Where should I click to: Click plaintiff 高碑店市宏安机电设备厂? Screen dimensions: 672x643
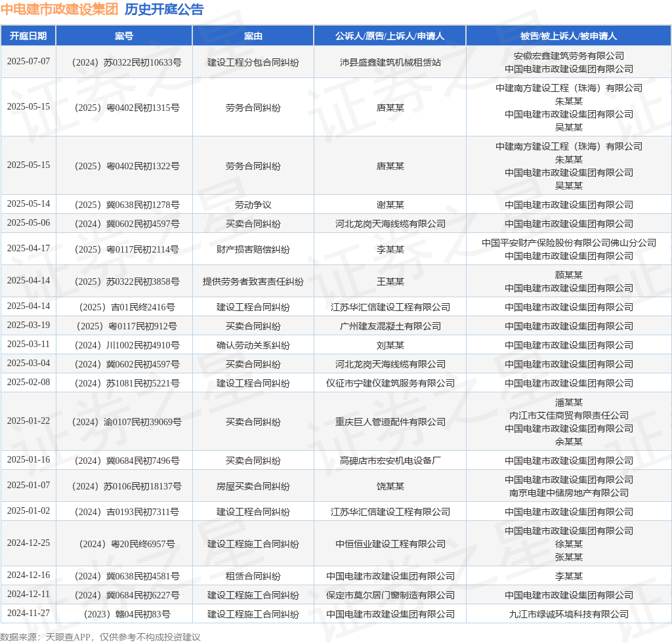pos(390,461)
